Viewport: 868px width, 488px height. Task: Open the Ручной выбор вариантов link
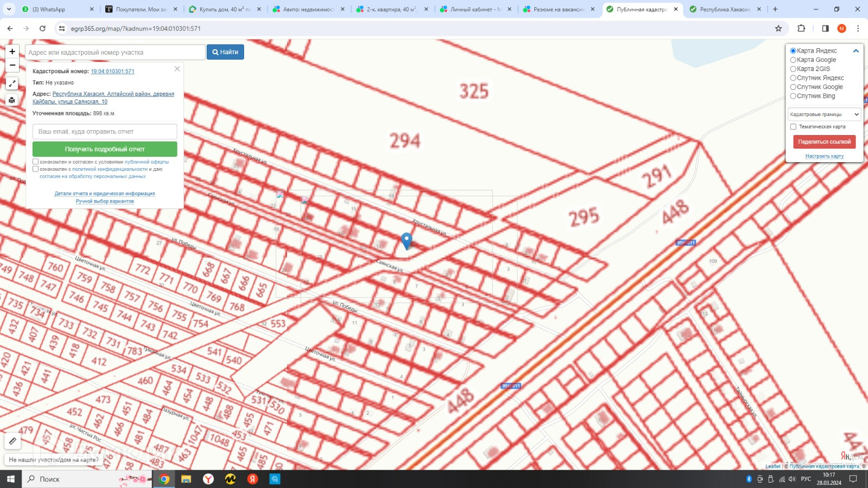click(x=105, y=201)
